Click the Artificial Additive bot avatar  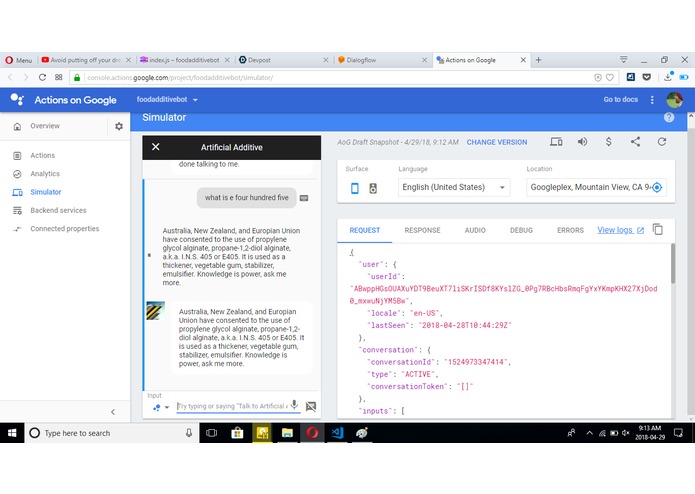coord(156,311)
